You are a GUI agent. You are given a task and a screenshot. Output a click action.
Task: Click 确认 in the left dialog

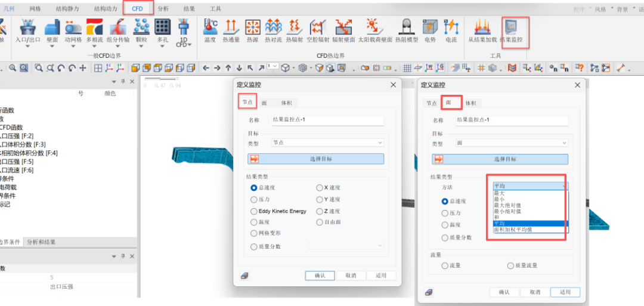[x=320, y=276]
